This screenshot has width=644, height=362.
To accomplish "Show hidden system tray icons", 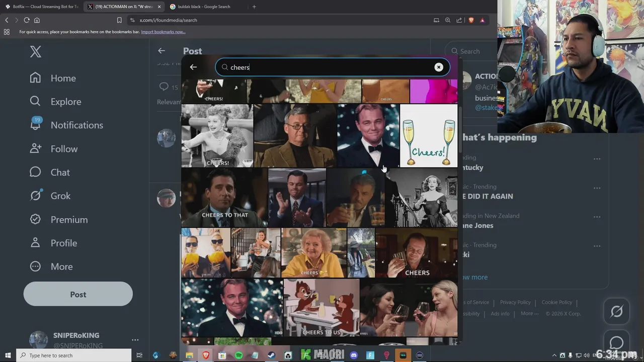I will click(554, 355).
